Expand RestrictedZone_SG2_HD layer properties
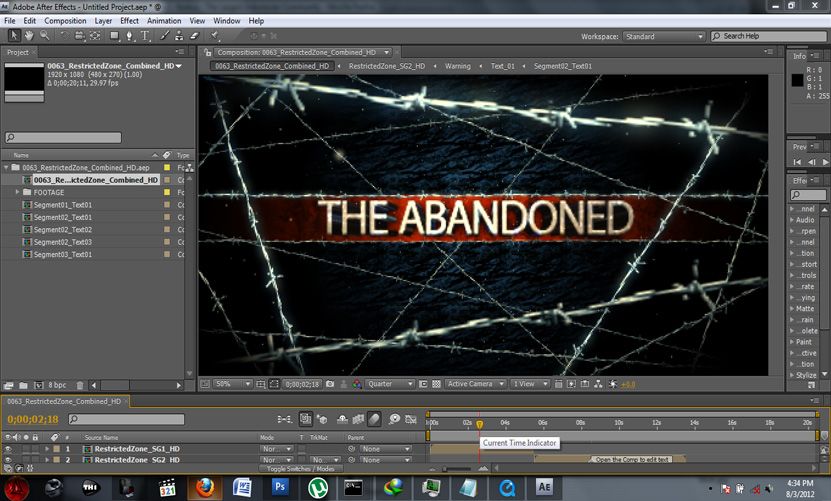The height and width of the screenshot is (501, 831). [47, 460]
